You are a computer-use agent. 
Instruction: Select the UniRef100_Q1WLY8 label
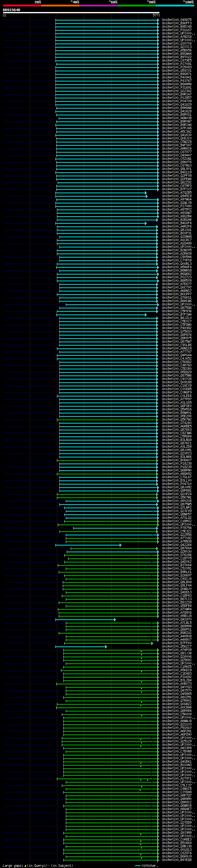click(177, 203)
